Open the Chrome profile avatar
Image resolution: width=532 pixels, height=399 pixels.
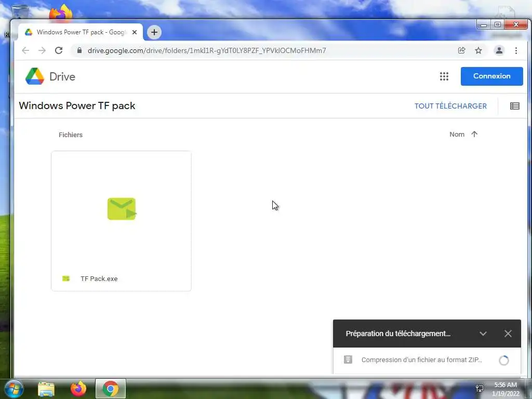click(x=499, y=50)
